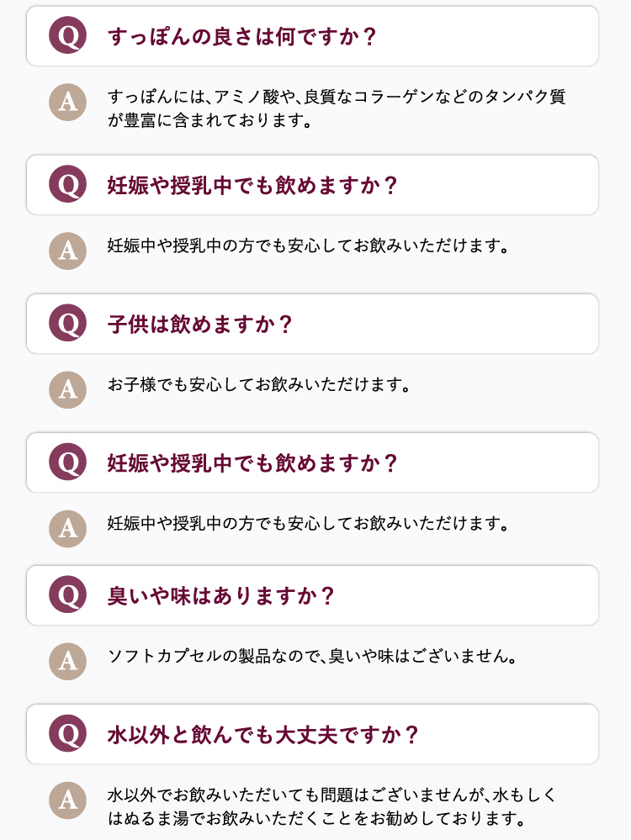Click the answer お子様でも安心してお飲みいただけます
631x840 pixels.
259,384
